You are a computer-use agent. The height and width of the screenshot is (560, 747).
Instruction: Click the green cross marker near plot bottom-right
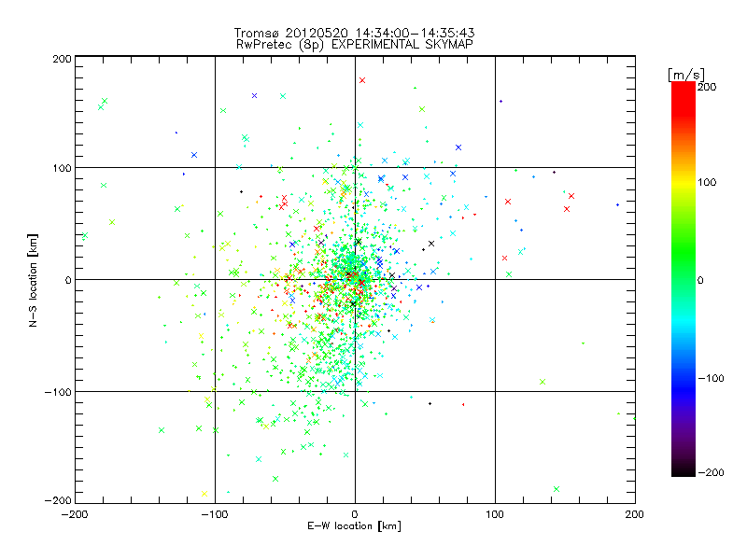point(556,489)
